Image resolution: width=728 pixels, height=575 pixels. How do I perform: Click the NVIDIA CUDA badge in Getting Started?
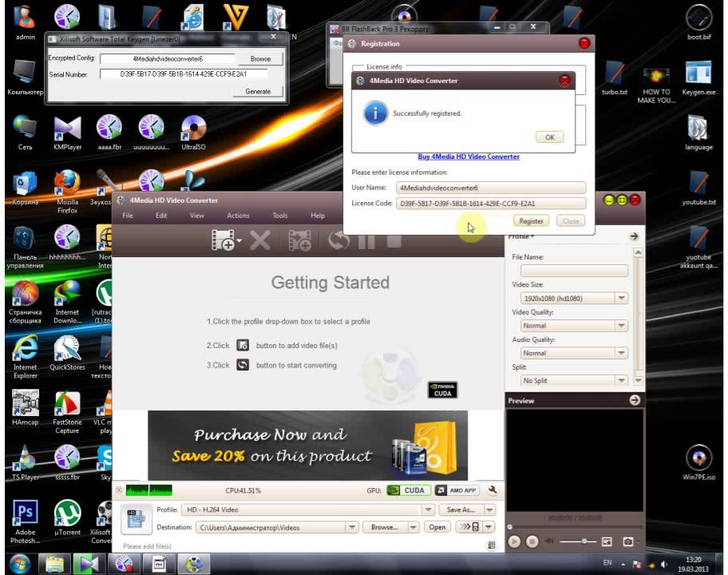(x=442, y=391)
